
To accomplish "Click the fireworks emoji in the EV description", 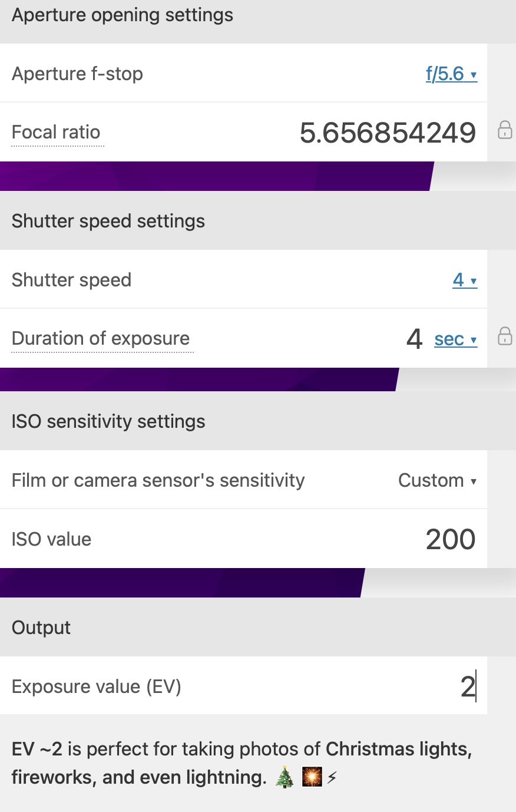I will pos(312,778).
